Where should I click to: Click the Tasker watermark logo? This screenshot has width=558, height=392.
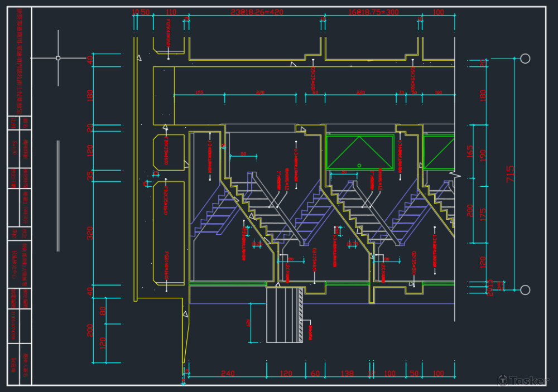click(x=522, y=380)
